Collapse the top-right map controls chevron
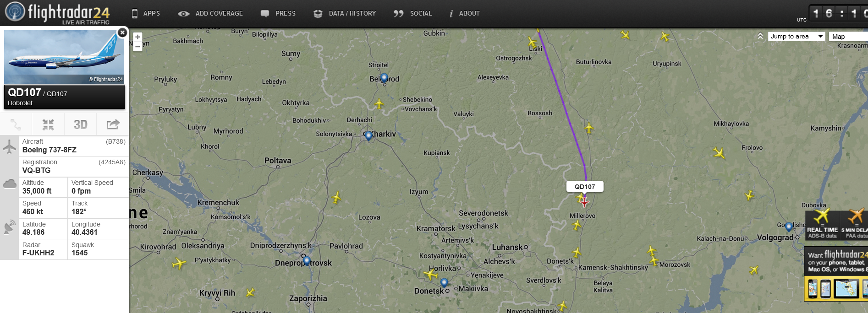 pyautogui.click(x=760, y=36)
